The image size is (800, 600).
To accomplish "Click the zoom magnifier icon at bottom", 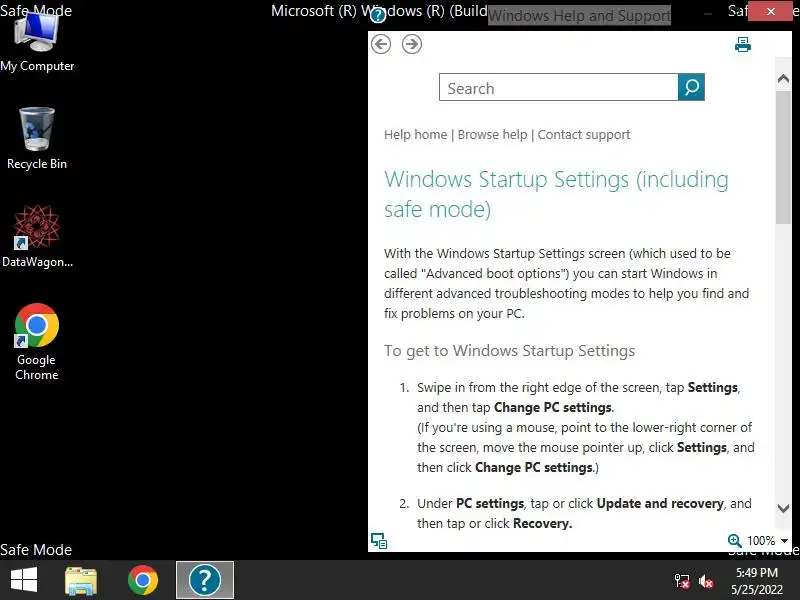I will coord(734,540).
